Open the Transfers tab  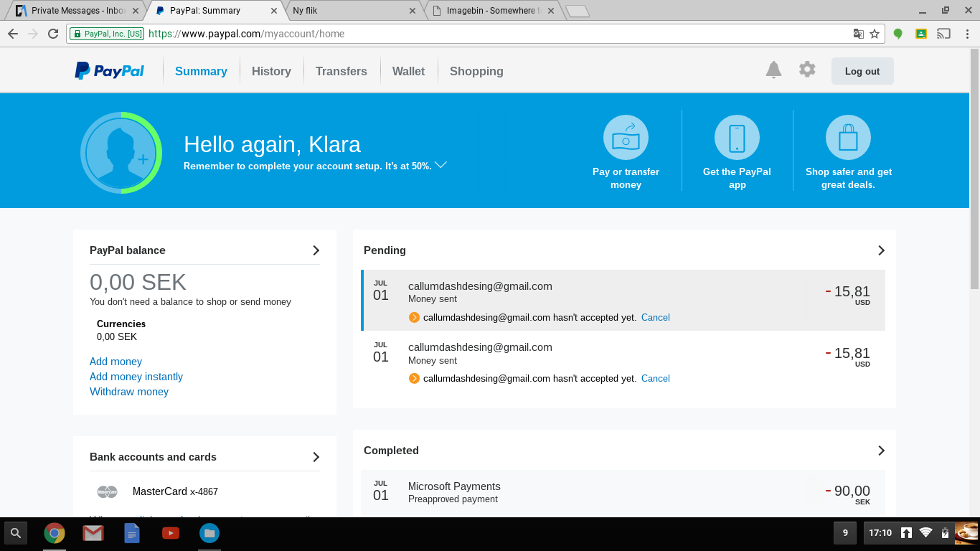[341, 71]
